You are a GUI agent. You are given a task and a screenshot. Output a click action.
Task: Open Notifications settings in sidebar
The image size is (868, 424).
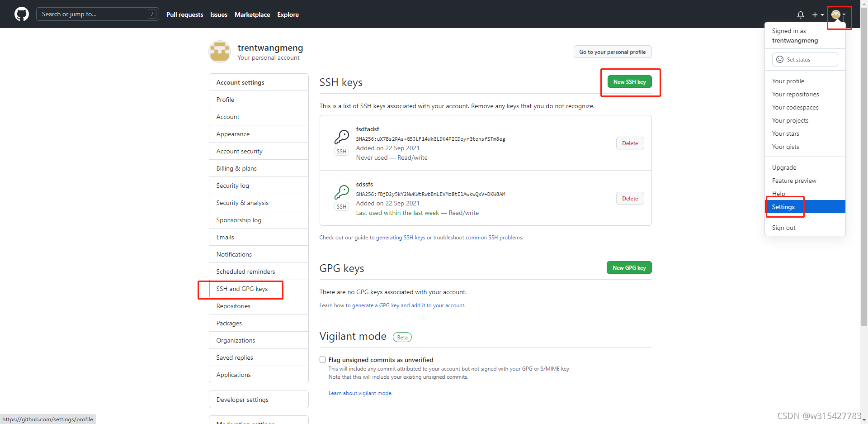[x=259, y=254]
